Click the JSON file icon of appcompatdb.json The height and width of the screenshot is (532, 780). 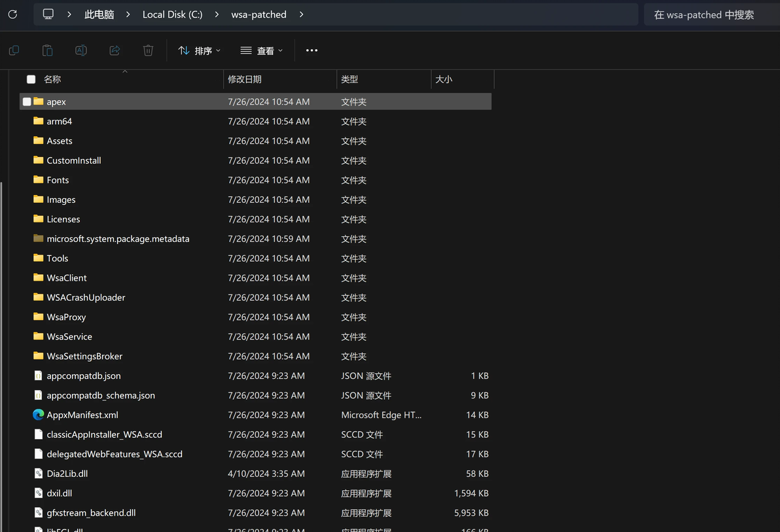(x=39, y=375)
